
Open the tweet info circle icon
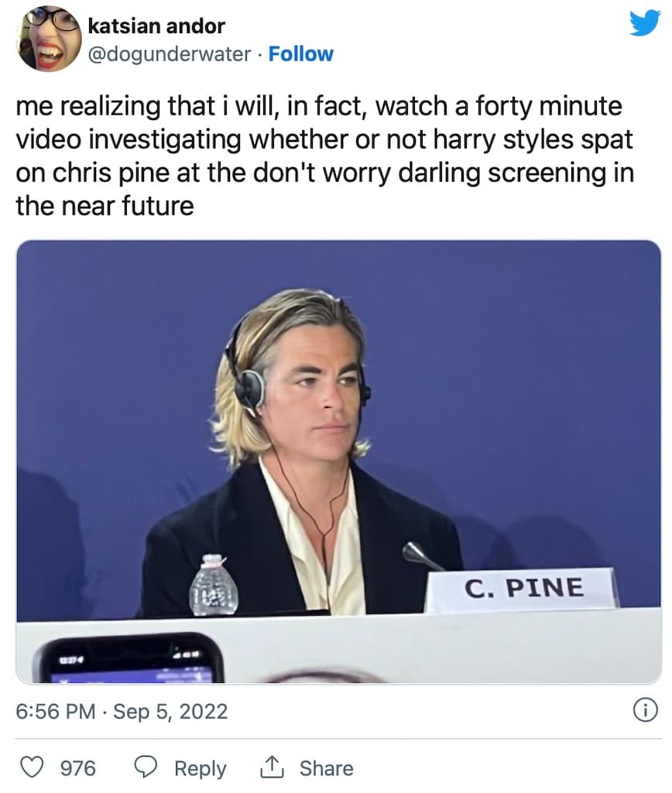[645, 710]
